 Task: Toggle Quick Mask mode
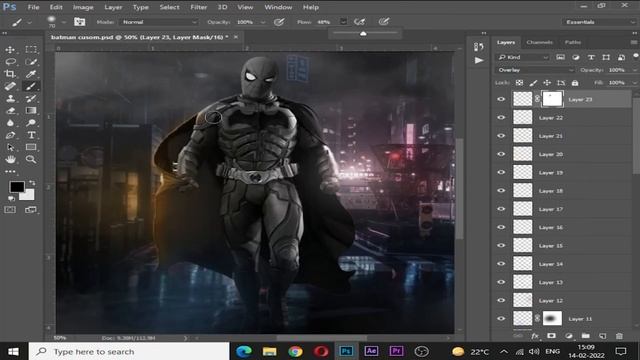coord(10,210)
